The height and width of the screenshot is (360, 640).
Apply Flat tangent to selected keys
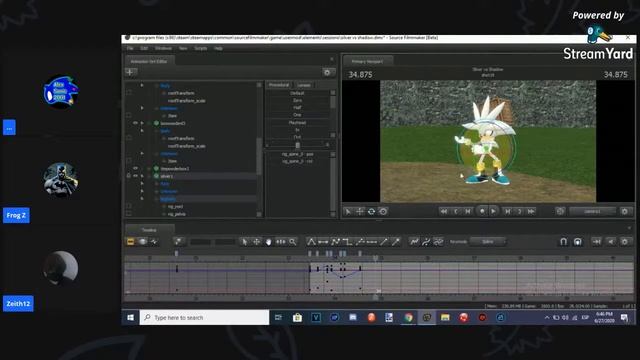323,242
